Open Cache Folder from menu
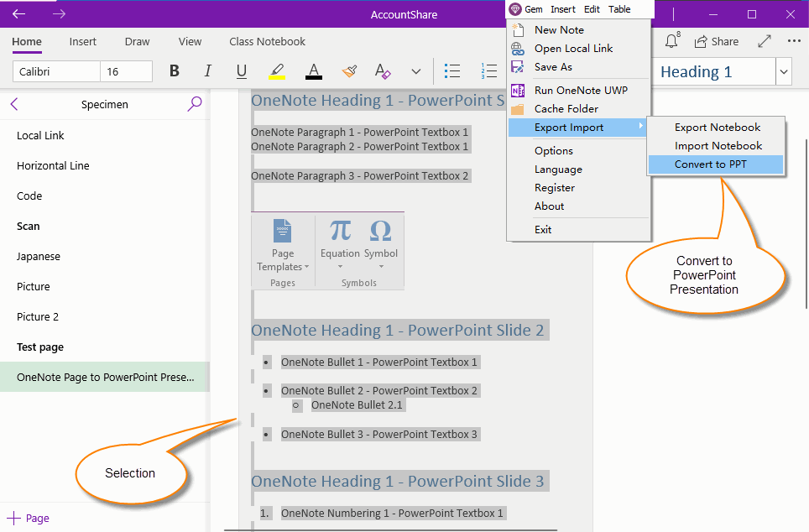 [x=578, y=109]
